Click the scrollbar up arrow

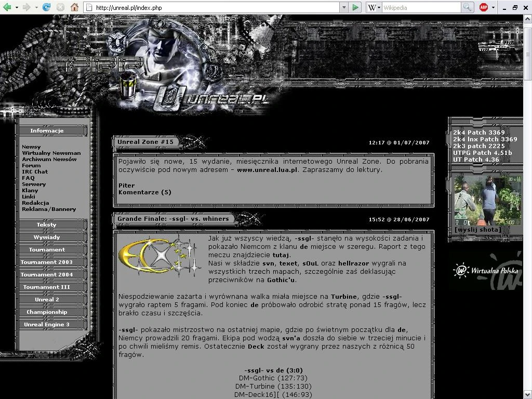click(x=528, y=19)
